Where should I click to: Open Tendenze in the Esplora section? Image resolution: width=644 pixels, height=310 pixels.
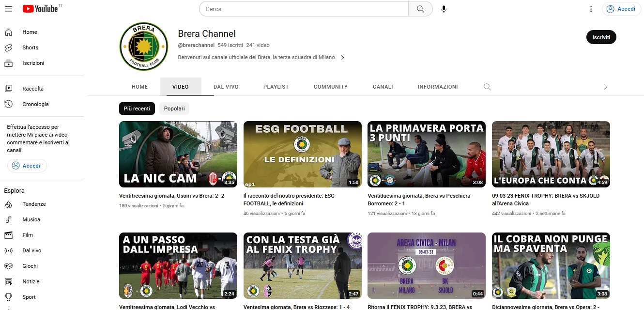click(34, 204)
